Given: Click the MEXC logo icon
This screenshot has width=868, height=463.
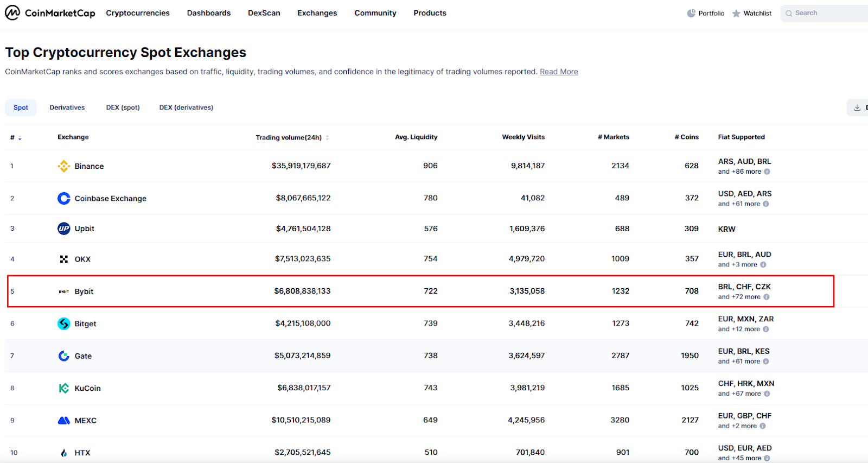Looking at the screenshot, I should [64, 420].
